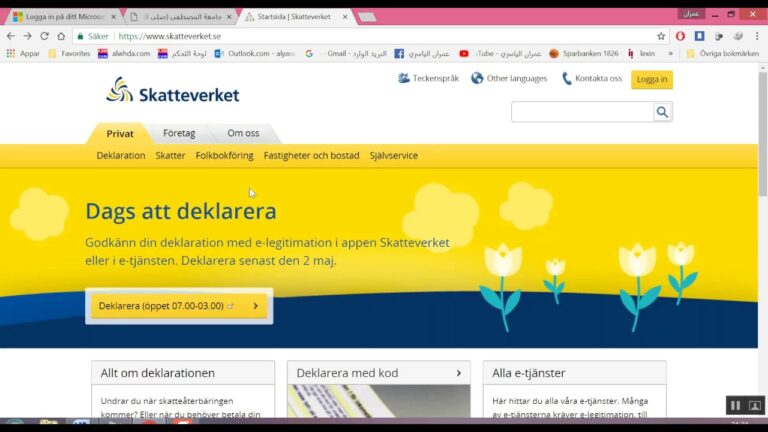Screen dimensions: 768x432
Task: Open the browser home button
Action: (61, 36)
